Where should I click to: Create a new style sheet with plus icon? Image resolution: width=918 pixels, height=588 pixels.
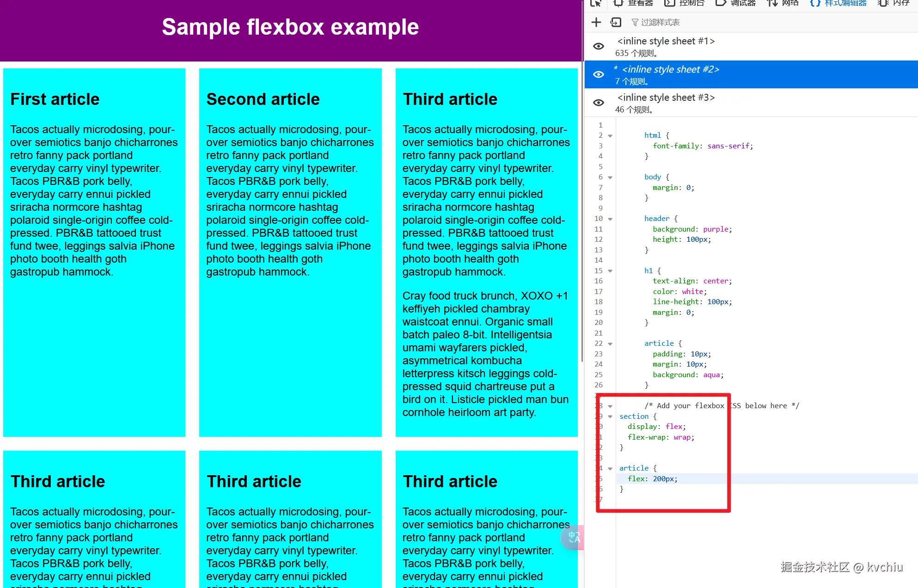596,22
